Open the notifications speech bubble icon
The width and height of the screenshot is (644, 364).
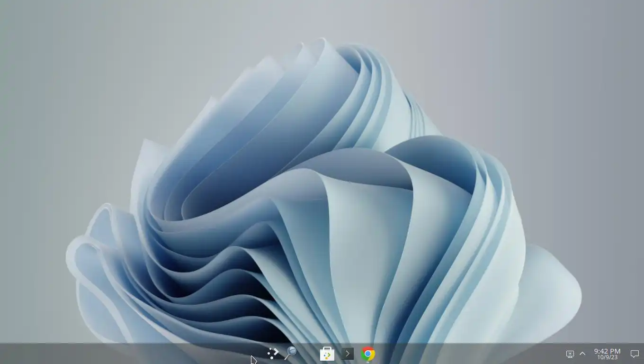635,354
